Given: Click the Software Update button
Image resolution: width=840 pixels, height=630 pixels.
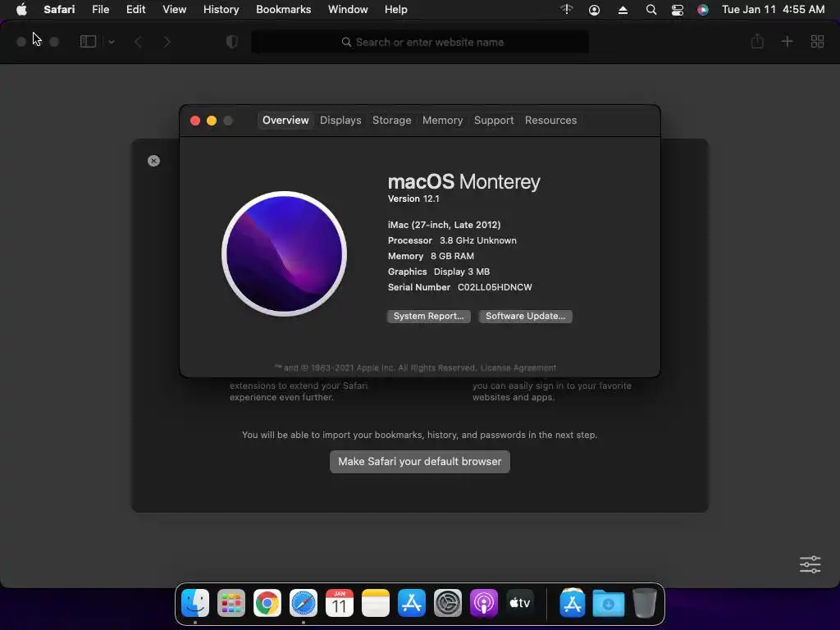Looking at the screenshot, I should coord(525,316).
